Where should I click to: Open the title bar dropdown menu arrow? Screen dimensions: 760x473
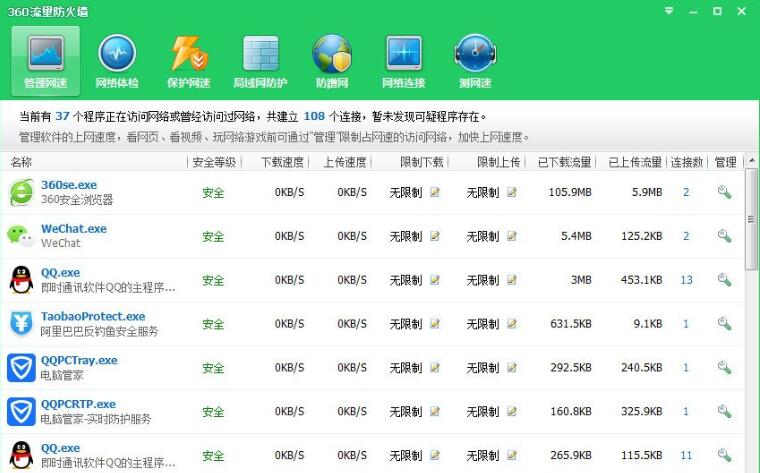(668, 11)
